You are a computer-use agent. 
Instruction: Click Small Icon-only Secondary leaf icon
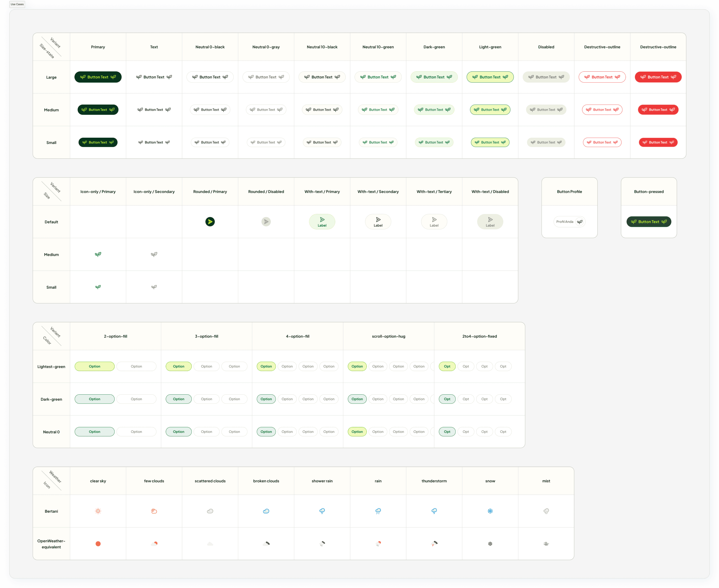[154, 287]
